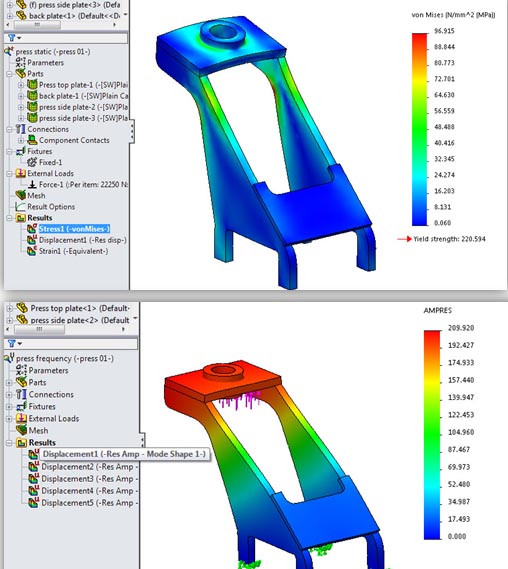Click the Displacement1 Res disp plot icon

(32, 240)
